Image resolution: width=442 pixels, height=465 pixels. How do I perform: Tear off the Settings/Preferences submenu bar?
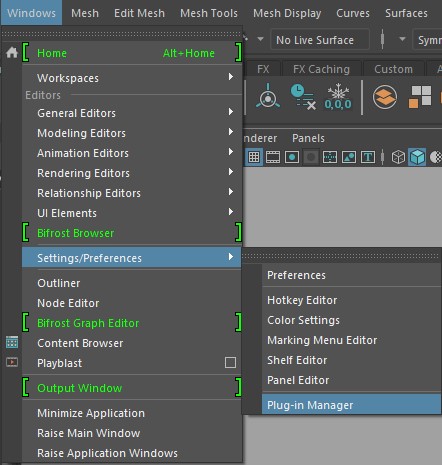[x=341, y=256]
